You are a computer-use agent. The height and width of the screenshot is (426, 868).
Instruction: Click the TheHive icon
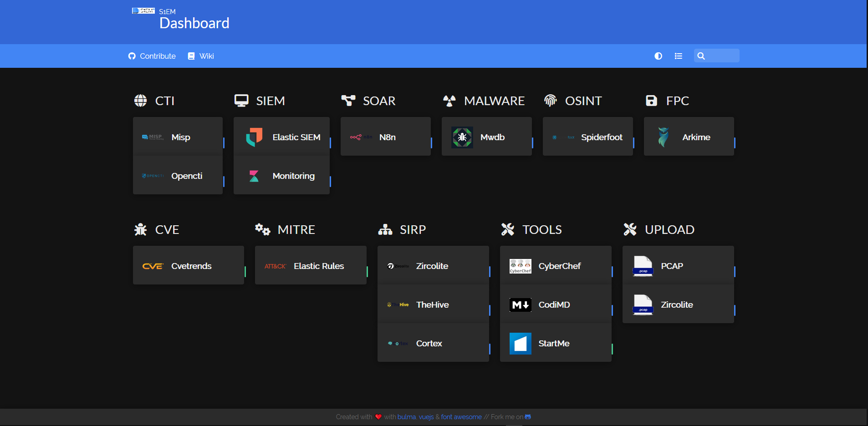pyautogui.click(x=398, y=304)
